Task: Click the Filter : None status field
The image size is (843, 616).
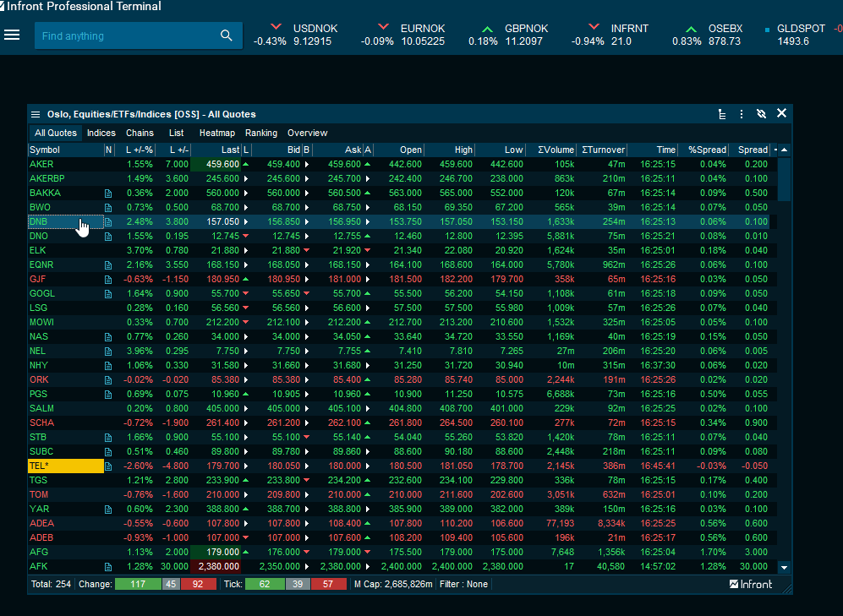Action: tap(463, 584)
